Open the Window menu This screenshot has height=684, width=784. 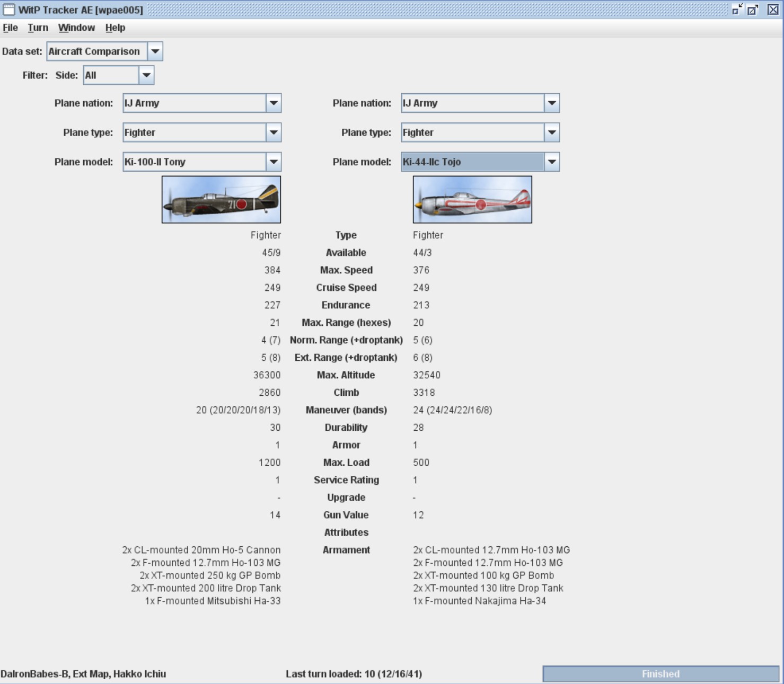click(76, 28)
